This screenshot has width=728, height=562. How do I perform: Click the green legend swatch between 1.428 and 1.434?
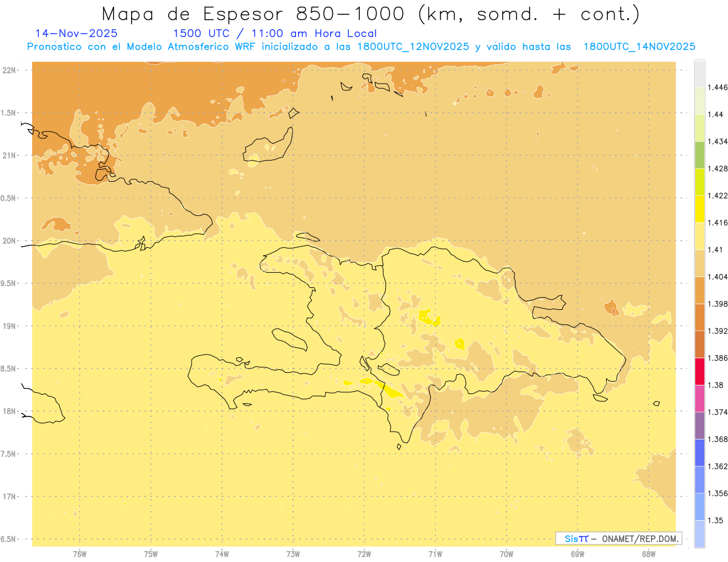(699, 155)
